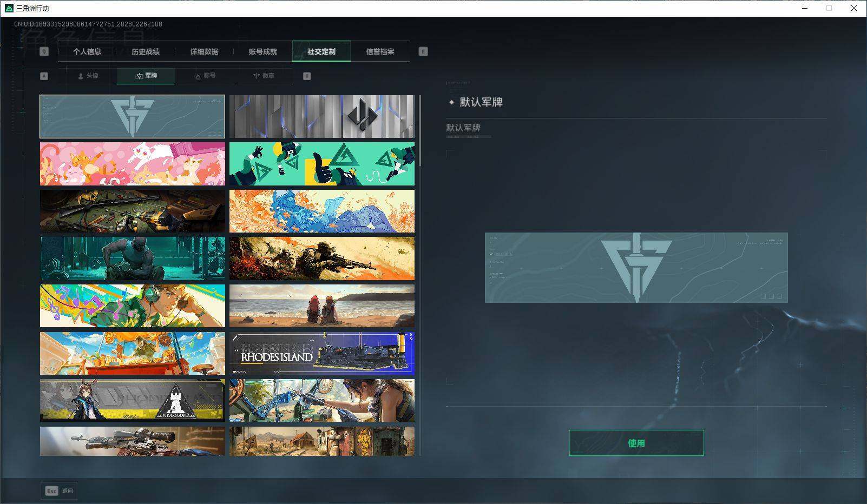
Task: Click the large dog tag preview image
Action: point(636,268)
